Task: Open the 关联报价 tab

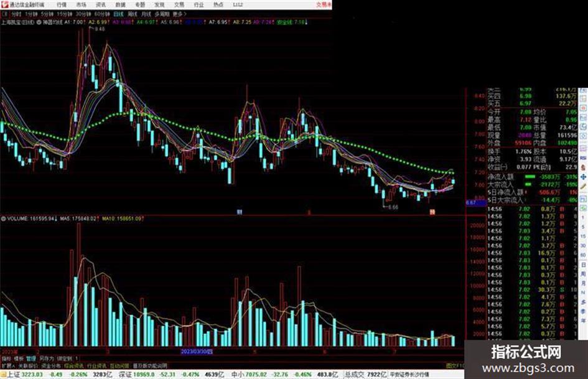Action: click(28, 366)
